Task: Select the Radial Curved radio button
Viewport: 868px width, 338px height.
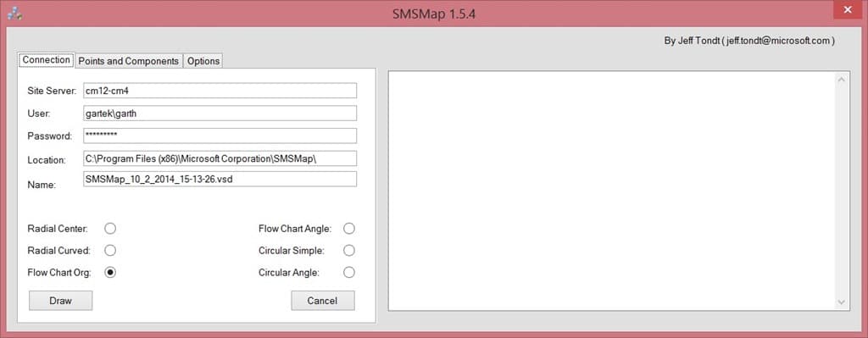Action: point(110,251)
